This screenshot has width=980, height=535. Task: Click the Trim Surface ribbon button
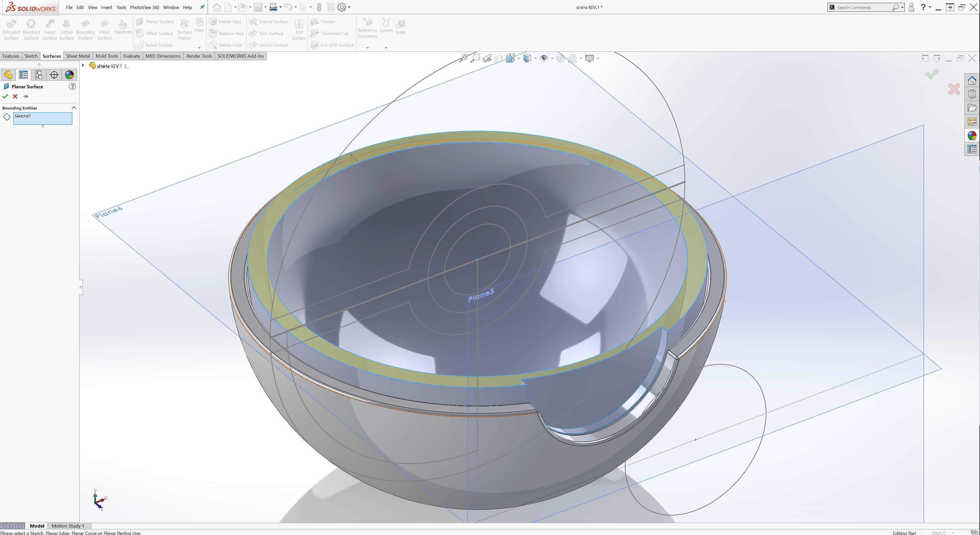coord(266,33)
